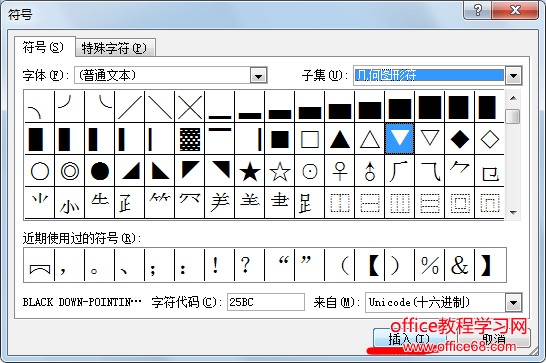Screen dimensions: 546x363
Task: Pick the recently used left double quote
Action: [280, 265]
